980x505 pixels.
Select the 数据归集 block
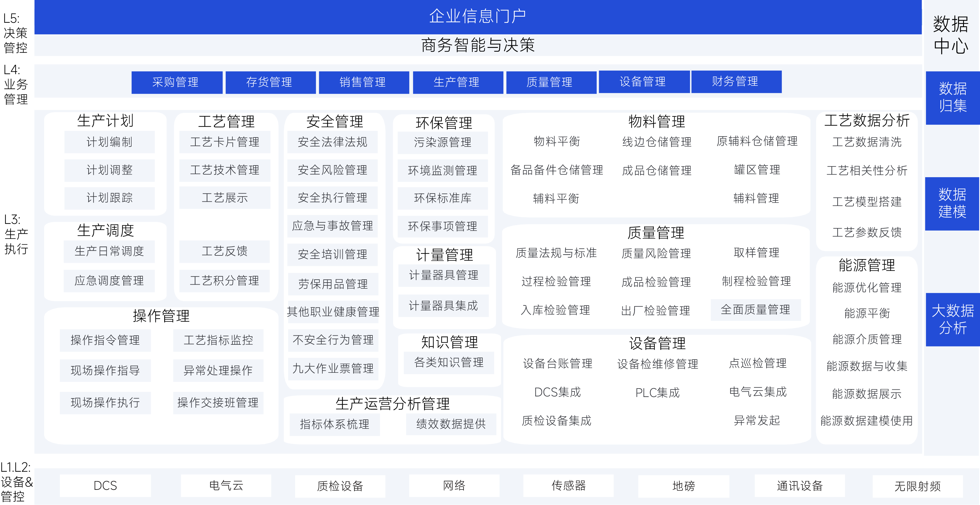tap(953, 98)
